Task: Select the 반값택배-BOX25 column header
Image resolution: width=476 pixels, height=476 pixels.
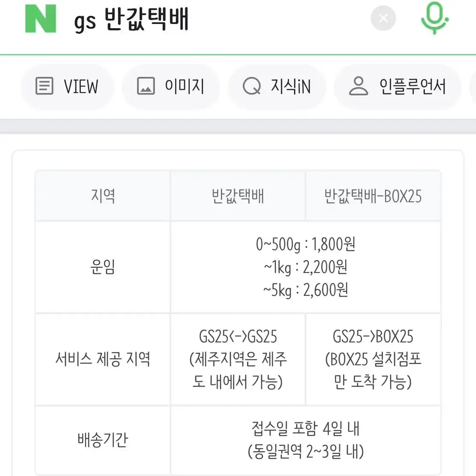Action: pyautogui.click(x=373, y=196)
